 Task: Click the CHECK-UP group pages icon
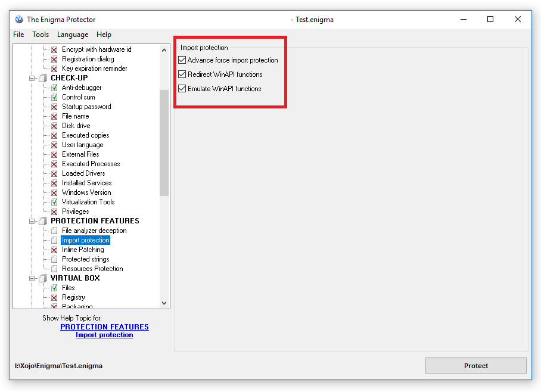(43, 78)
